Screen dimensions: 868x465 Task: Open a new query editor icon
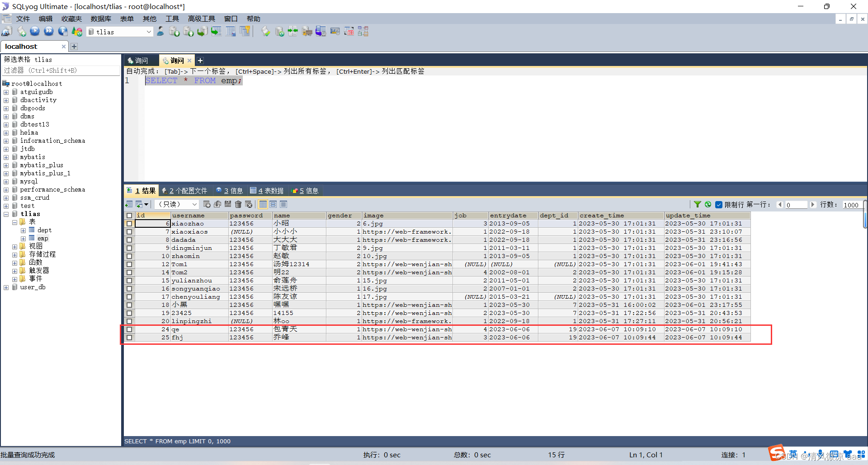click(x=21, y=32)
